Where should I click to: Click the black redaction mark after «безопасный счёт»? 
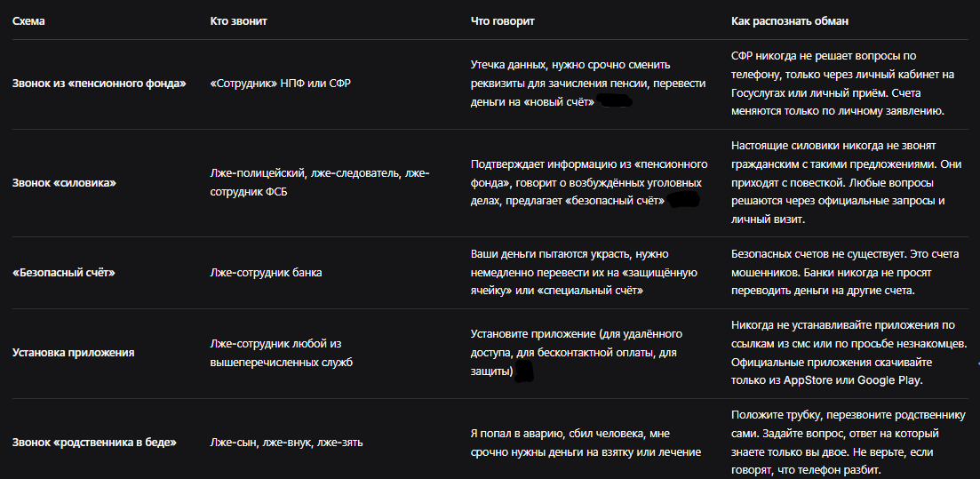(682, 201)
